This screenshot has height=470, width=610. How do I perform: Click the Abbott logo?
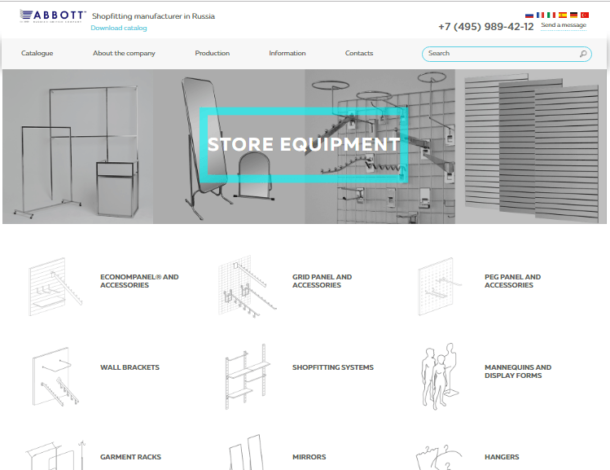(50, 17)
